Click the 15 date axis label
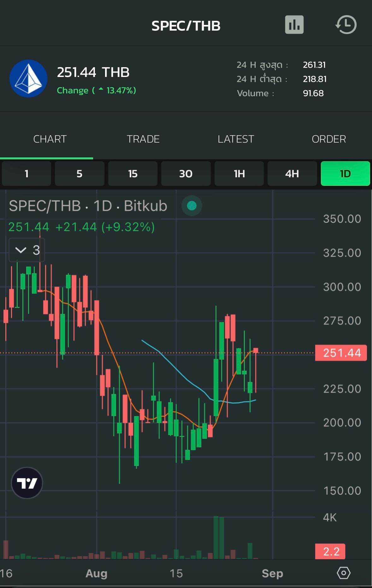Image resolution: width=372 pixels, height=588 pixels. click(x=176, y=573)
